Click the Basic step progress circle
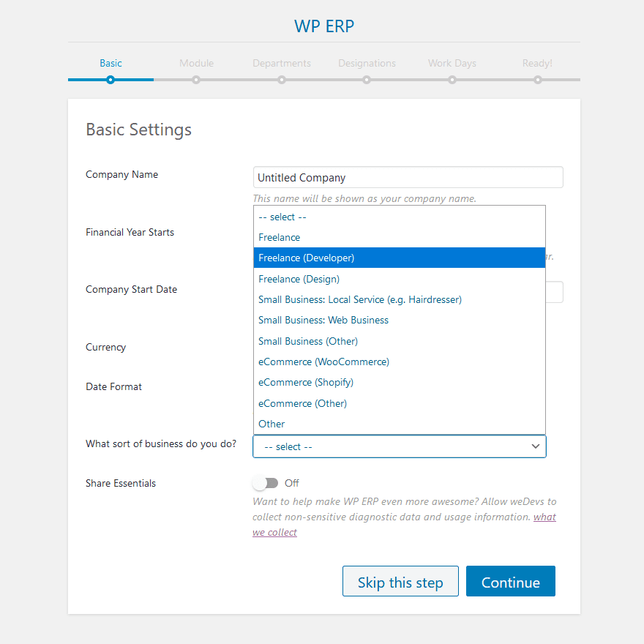Image resolution: width=644 pixels, height=644 pixels. (x=111, y=79)
